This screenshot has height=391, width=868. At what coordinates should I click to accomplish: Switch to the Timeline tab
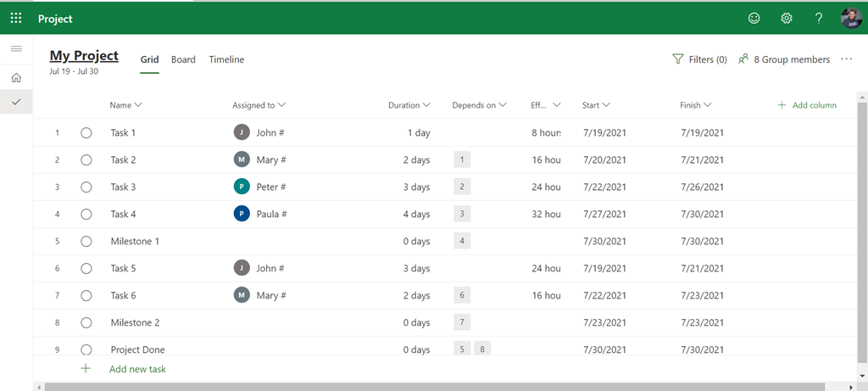[226, 59]
